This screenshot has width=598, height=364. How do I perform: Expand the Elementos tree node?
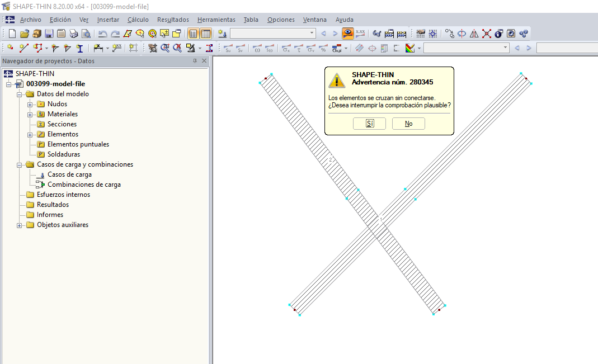pos(30,135)
